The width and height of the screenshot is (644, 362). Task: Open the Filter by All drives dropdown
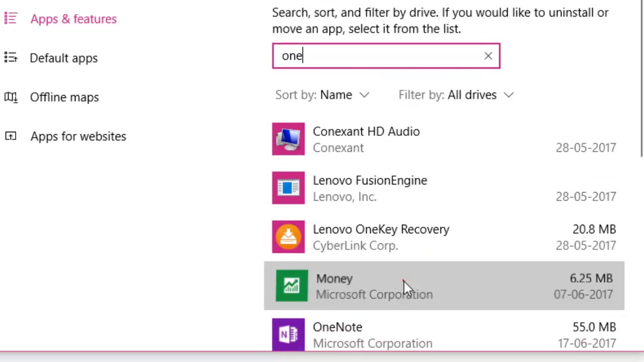(x=471, y=95)
